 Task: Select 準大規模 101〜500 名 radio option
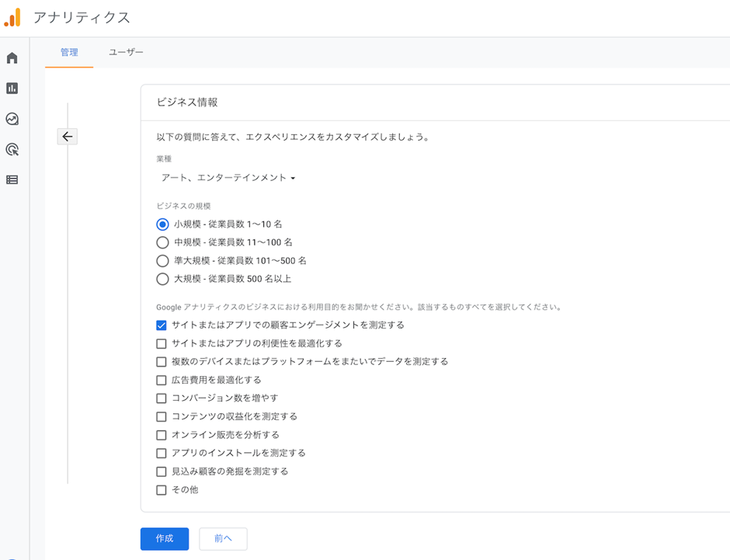point(162,261)
